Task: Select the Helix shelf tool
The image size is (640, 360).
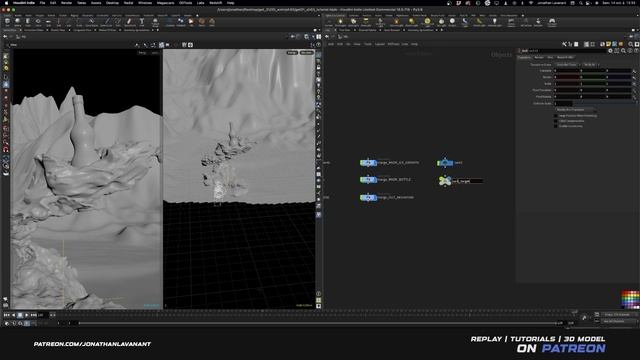Action: click(x=212, y=22)
